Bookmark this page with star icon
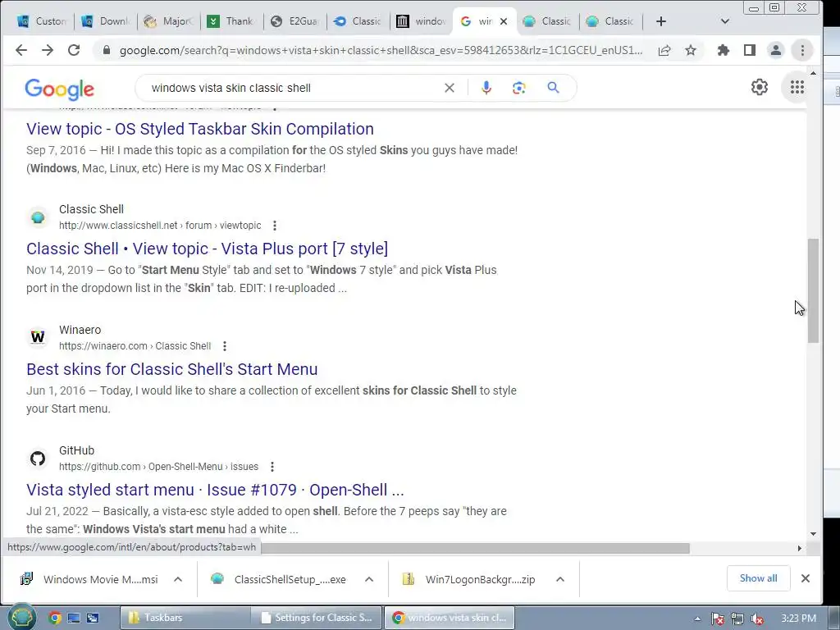 [691, 50]
